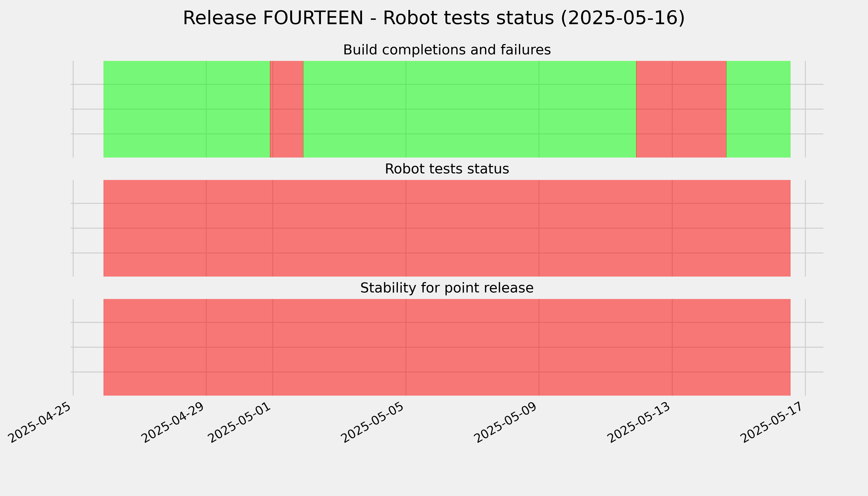Click the 2025-05-17 axis date label
The height and width of the screenshot is (496, 868).
pos(773,422)
